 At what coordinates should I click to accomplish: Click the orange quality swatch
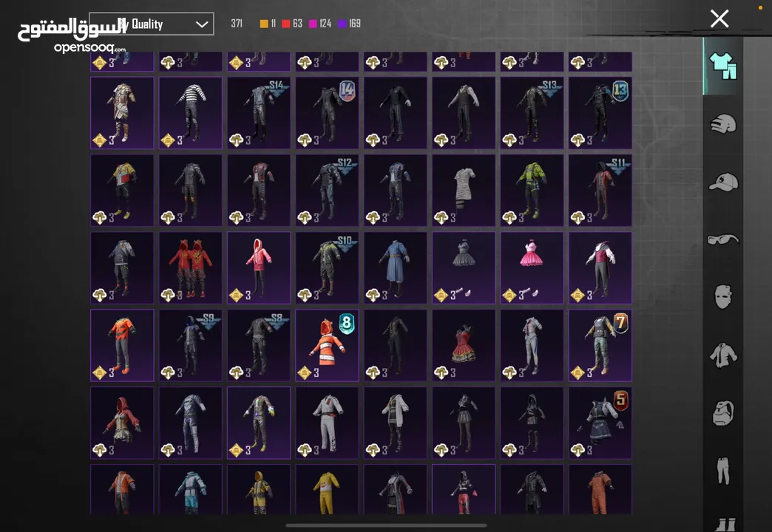coord(264,24)
